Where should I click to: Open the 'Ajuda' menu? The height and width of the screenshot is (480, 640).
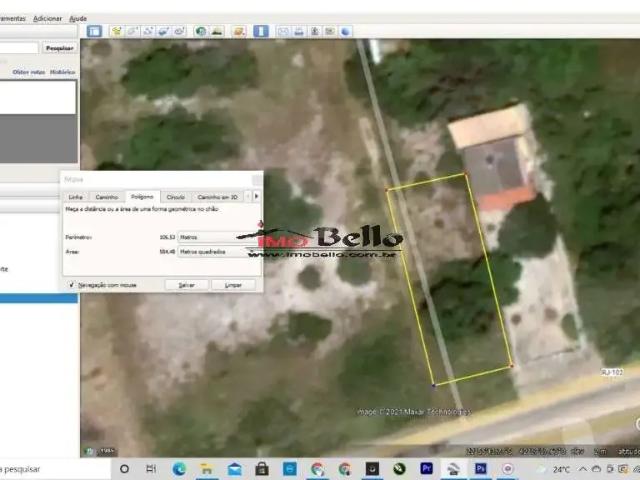point(78,18)
